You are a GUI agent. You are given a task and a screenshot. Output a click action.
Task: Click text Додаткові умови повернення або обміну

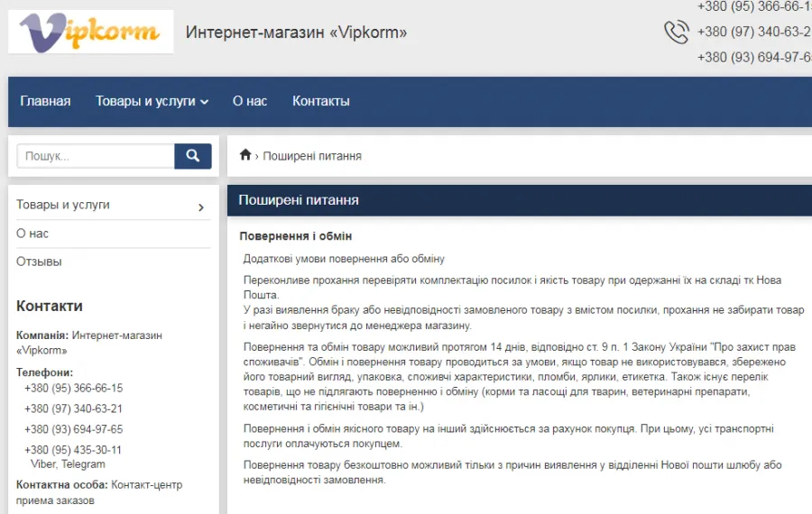tap(344, 258)
